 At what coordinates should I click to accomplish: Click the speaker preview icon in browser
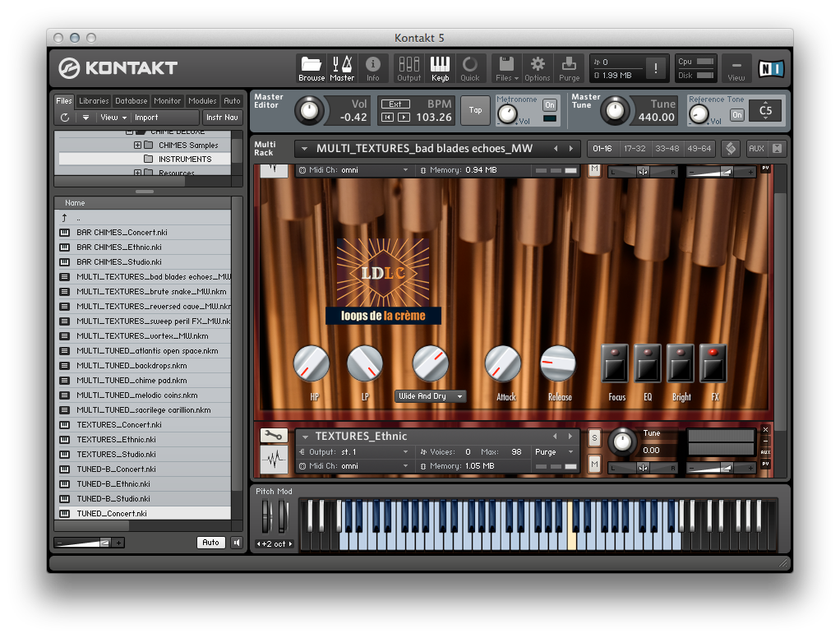coord(236,543)
